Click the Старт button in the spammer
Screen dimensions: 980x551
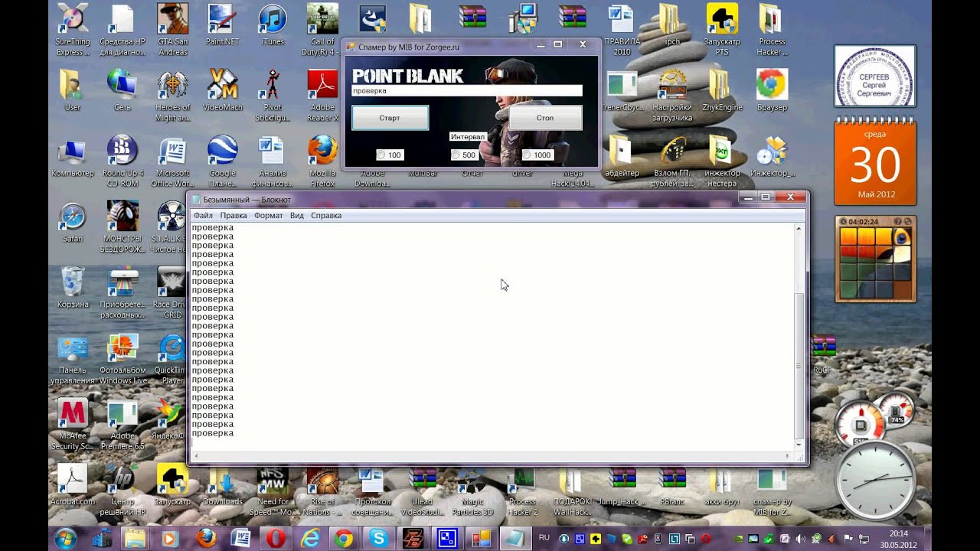point(390,118)
